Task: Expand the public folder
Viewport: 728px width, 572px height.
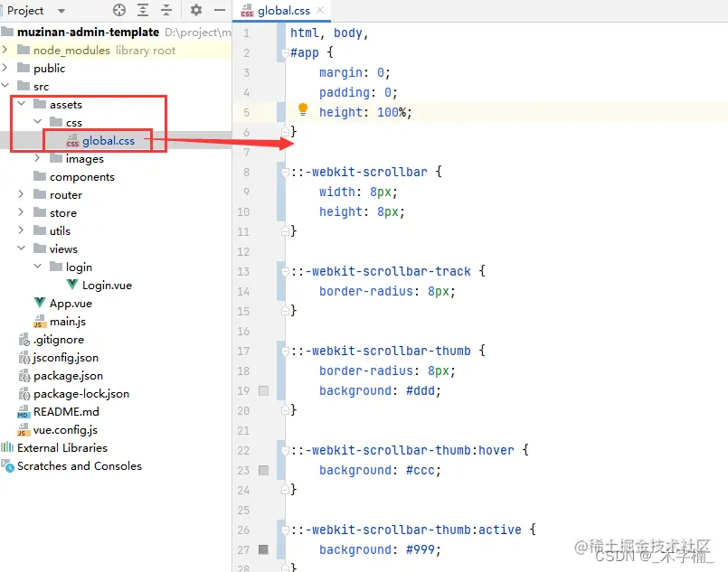Action: click(x=5, y=67)
